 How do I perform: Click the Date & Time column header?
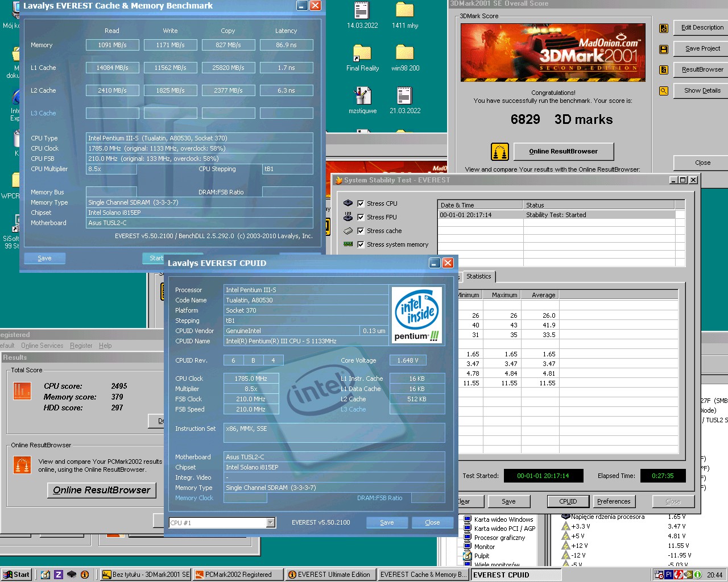pyautogui.click(x=480, y=205)
